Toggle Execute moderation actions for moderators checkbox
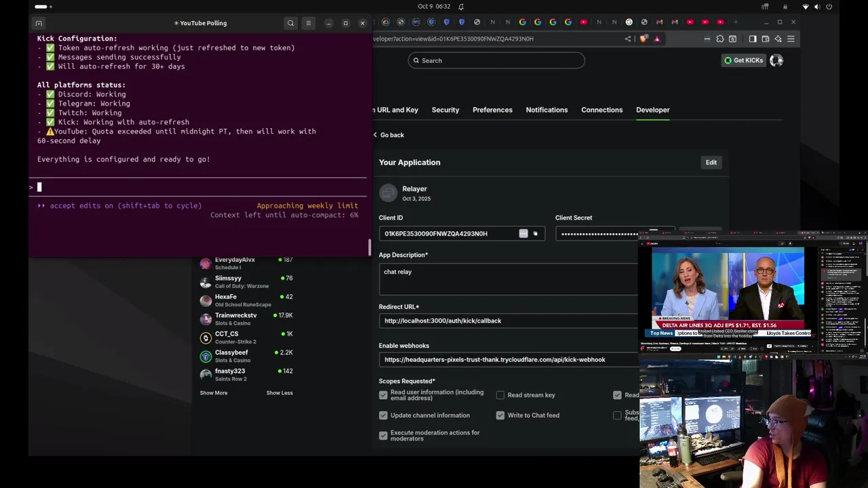Viewport: 868px width, 488px height. coord(383,436)
